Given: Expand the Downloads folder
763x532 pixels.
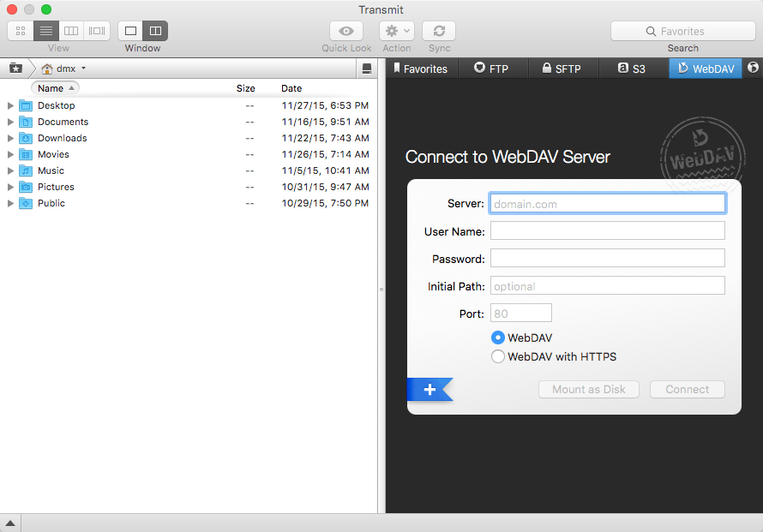Looking at the screenshot, I should [x=10, y=138].
